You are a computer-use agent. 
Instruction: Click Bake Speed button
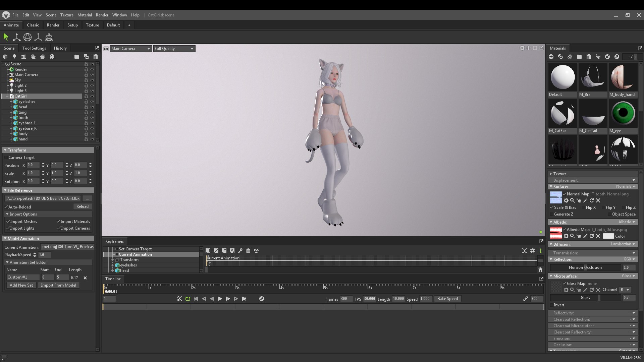(x=447, y=299)
